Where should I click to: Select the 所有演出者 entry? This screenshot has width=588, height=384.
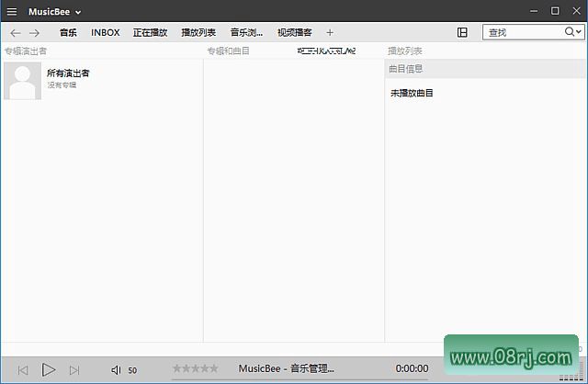(x=68, y=73)
